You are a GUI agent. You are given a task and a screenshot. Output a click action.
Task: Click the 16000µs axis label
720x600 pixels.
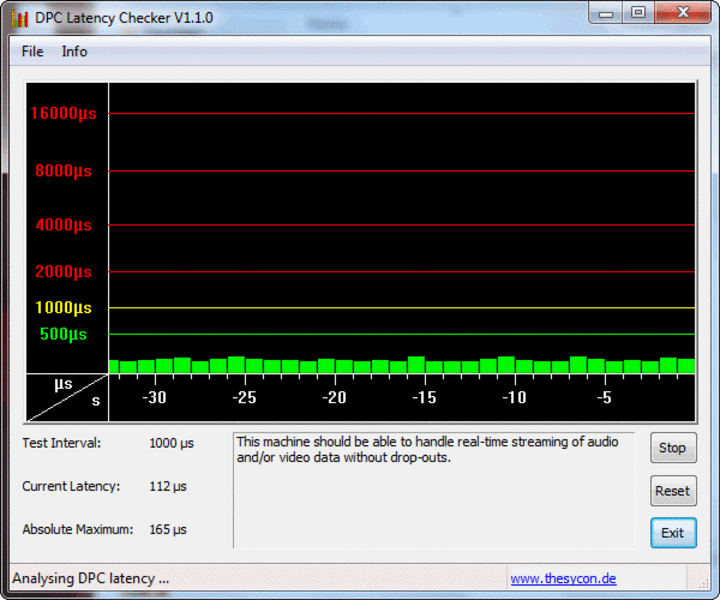(x=63, y=113)
